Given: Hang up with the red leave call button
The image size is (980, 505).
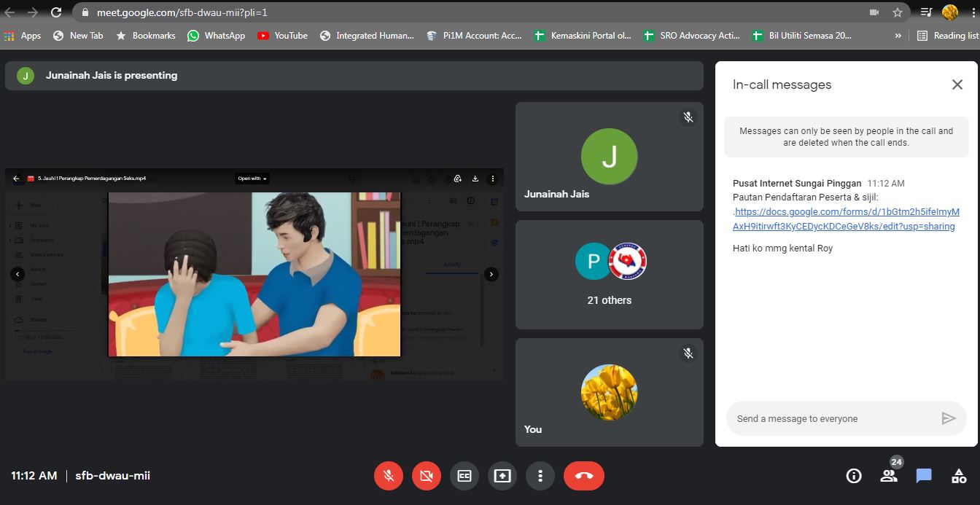Looking at the screenshot, I should (584, 476).
